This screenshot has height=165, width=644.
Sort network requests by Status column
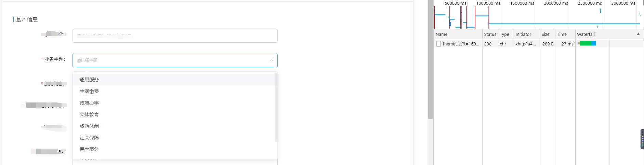490,34
